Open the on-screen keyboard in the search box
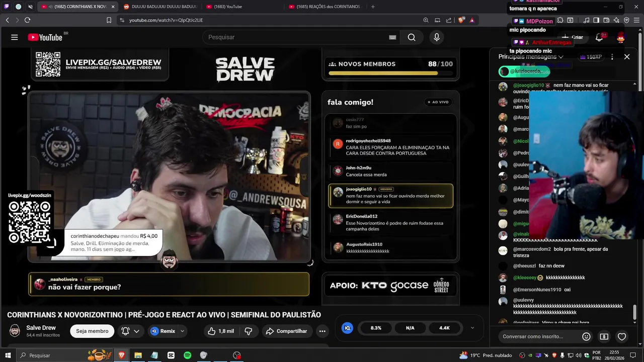The width and height of the screenshot is (644, 362). [x=392, y=37]
